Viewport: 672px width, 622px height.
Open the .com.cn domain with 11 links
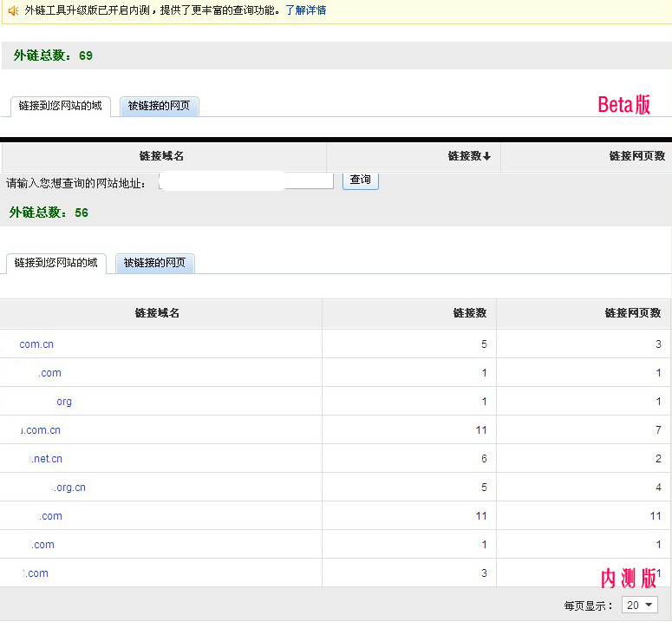click(41, 430)
